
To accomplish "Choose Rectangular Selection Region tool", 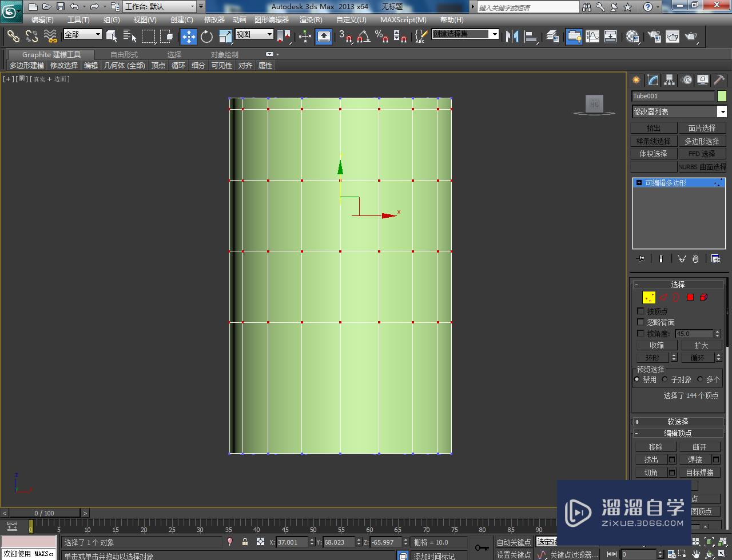I will [149, 36].
